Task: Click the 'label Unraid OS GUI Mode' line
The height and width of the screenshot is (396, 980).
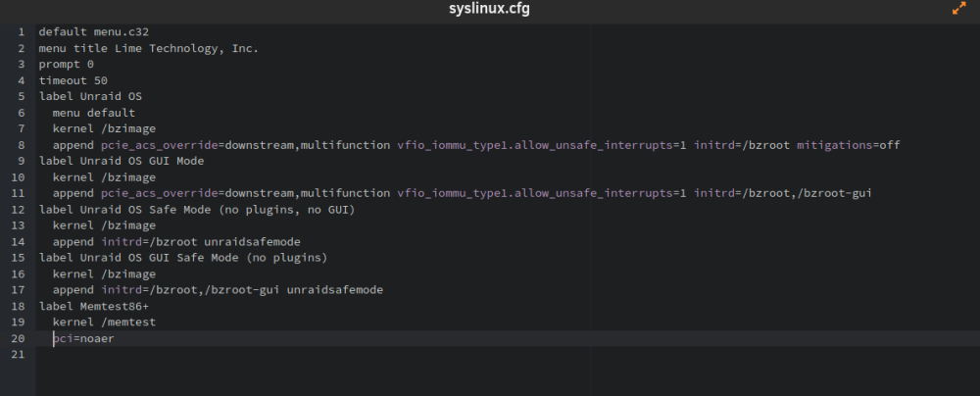Action: coord(122,161)
